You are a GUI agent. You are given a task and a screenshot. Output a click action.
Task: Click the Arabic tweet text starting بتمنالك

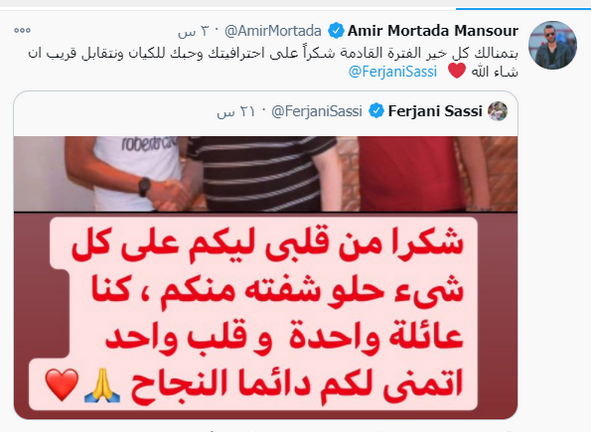[x=273, y=62]
